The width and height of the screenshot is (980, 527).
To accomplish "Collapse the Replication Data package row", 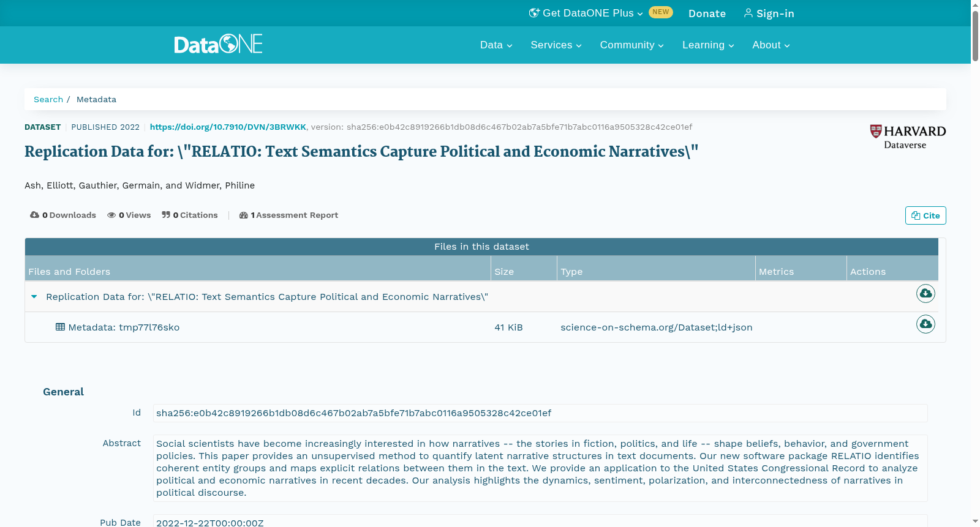I will pos(34,297).
